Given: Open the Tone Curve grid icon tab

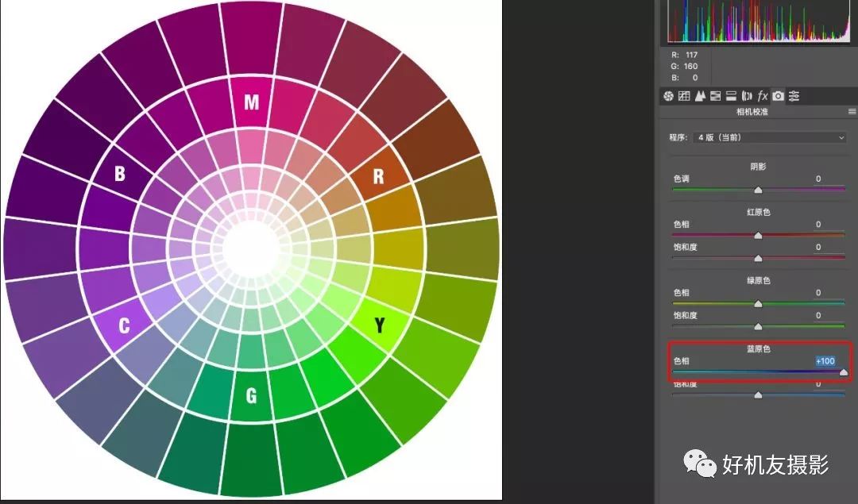Looking at the screenshot, I should (684, 96).
